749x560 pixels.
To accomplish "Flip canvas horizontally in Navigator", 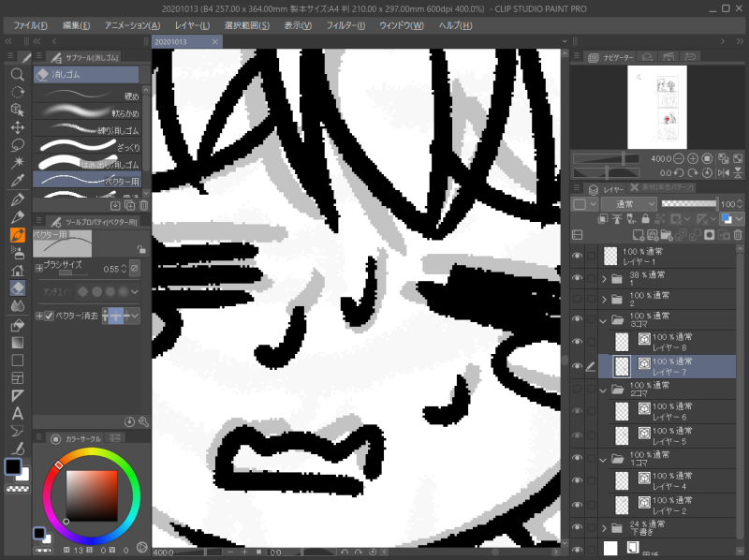I will (724, 172).
